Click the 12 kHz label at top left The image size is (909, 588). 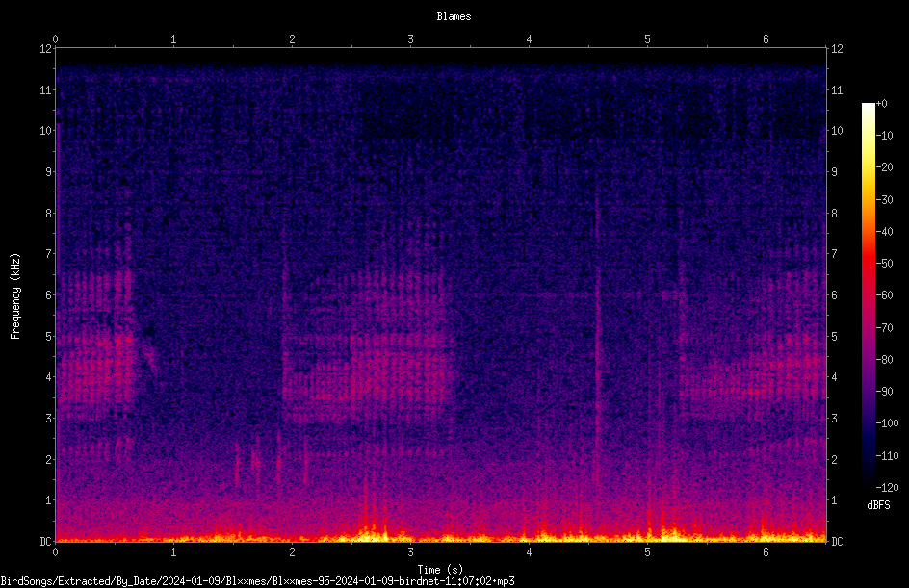click(x=46, y=49)
